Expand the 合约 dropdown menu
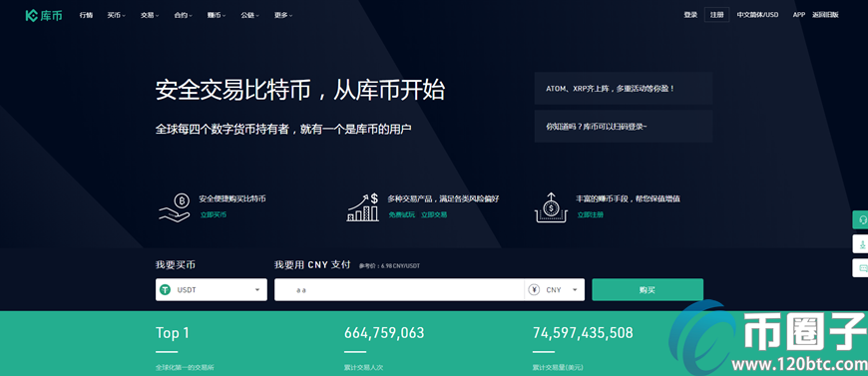The width and height of the screenshot is (868, 376). tap(184, 16)
